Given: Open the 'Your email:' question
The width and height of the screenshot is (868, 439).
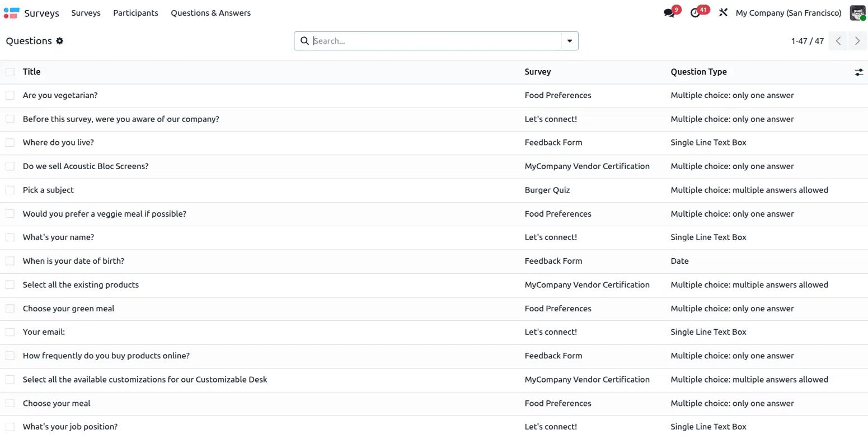Looking at the screenshot, I should 44,331.
